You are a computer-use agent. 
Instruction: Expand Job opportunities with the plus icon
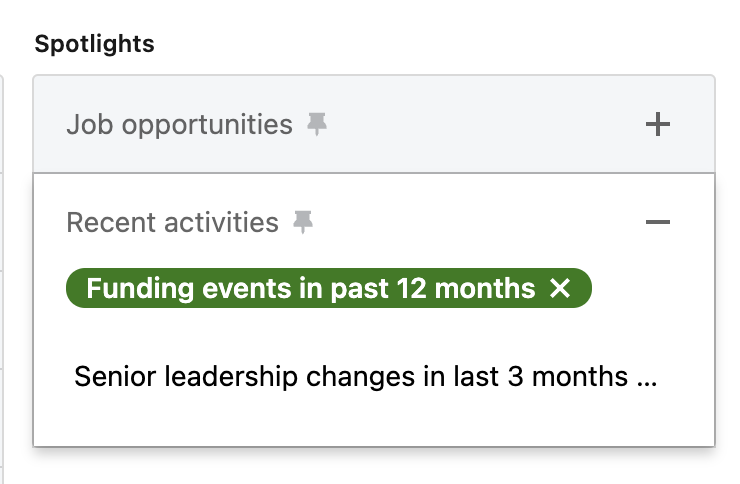tap(657, 125)
